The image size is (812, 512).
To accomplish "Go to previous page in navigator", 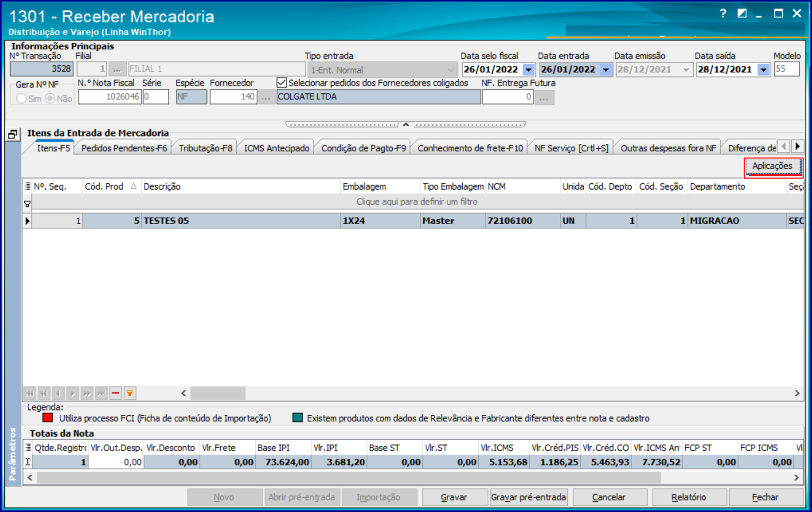I will coord(44,394).
